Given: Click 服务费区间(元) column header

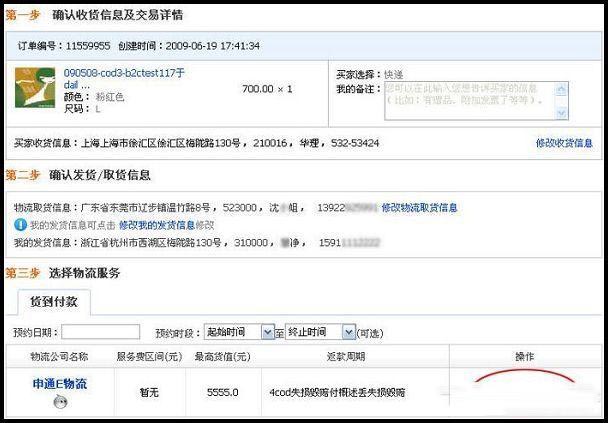Looking at the screenshot, I should click(149, 357).
